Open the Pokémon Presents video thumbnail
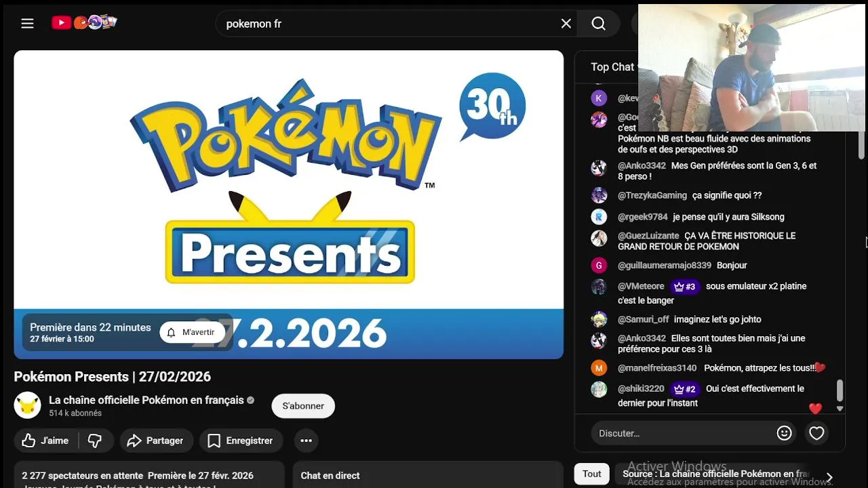Screen dimensions: 868x488 (288, 204)
